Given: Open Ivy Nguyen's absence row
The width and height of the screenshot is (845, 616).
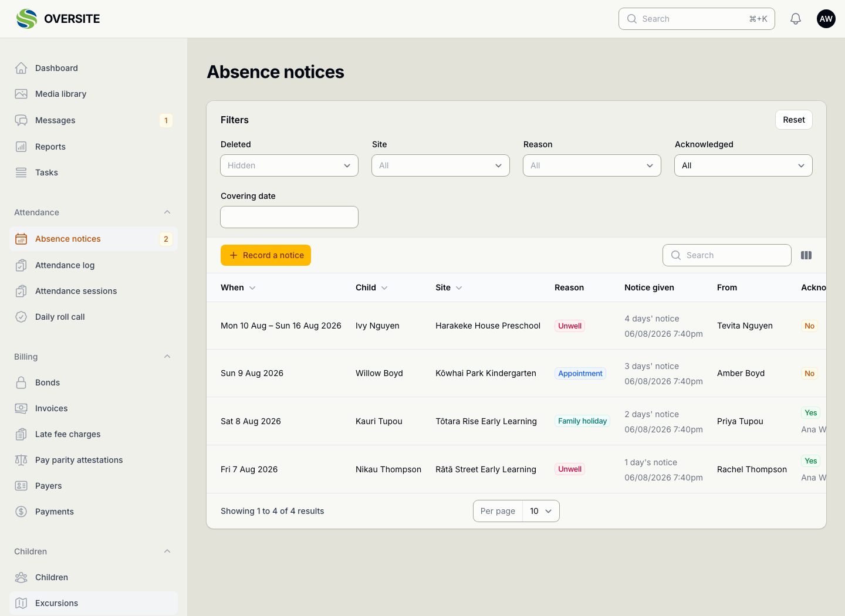Looking at the screenshot, I should pos(516,326).
